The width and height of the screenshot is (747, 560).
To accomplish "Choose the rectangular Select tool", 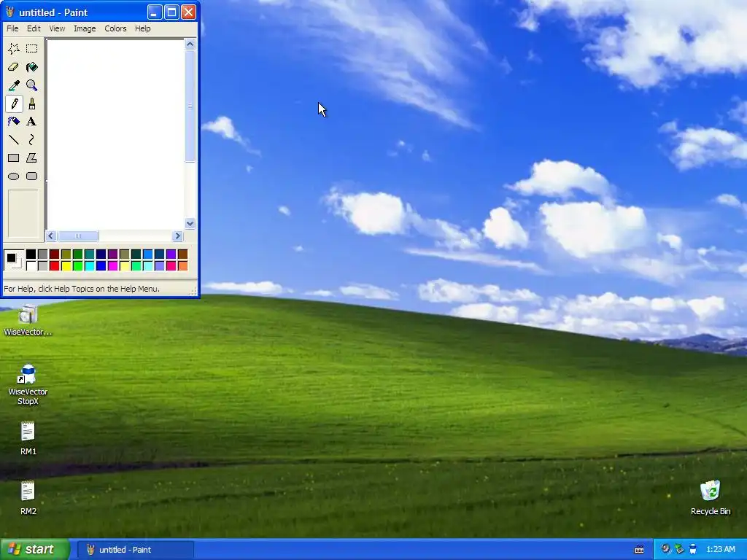I will click(x=32, y=49).
